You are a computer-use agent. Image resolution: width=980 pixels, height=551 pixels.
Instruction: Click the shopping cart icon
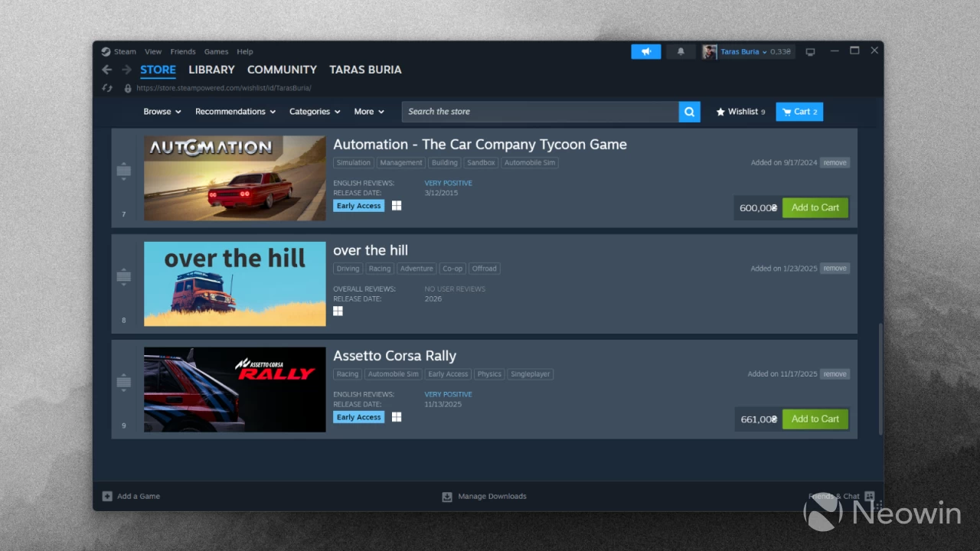[786, 112]
